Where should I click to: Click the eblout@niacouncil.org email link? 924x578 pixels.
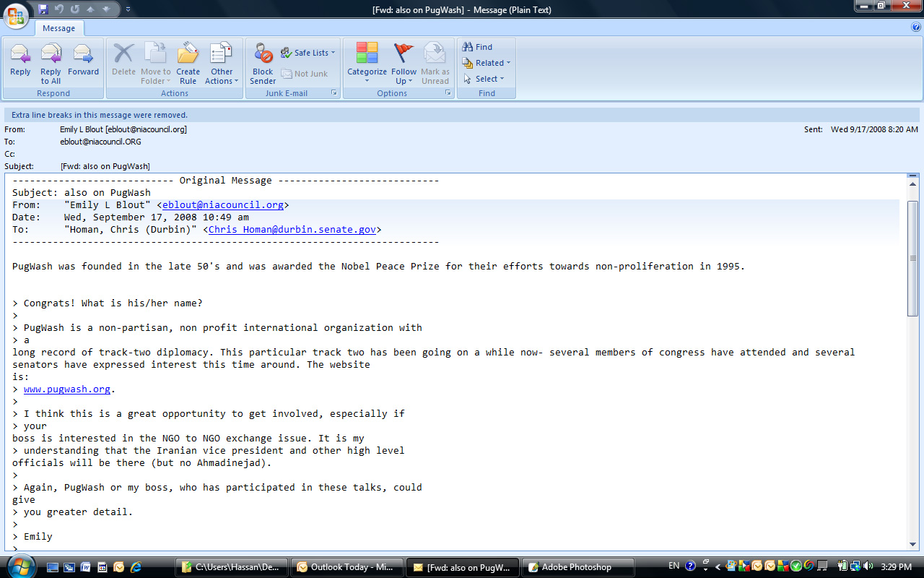pos(222,205)
